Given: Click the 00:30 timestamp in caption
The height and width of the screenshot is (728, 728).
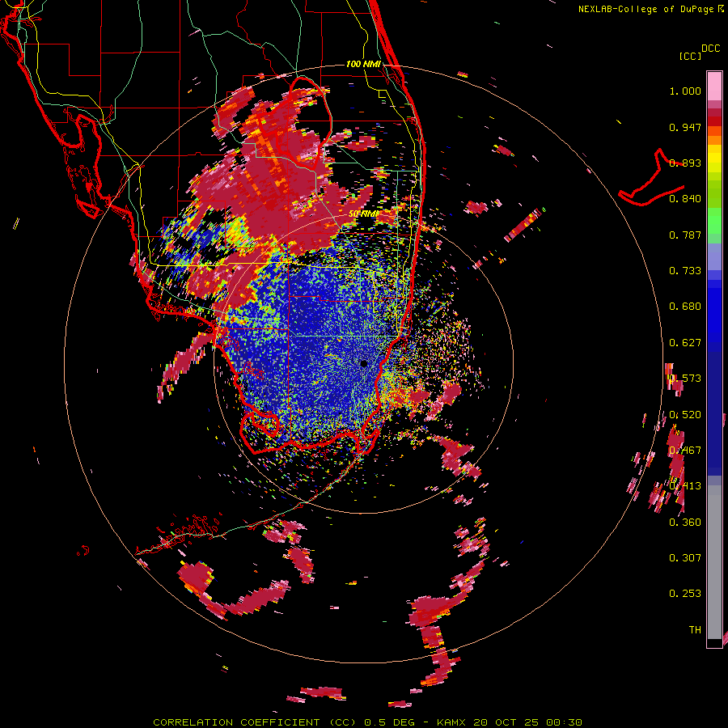Looking at the screenshot, I should tap(564, 722).
